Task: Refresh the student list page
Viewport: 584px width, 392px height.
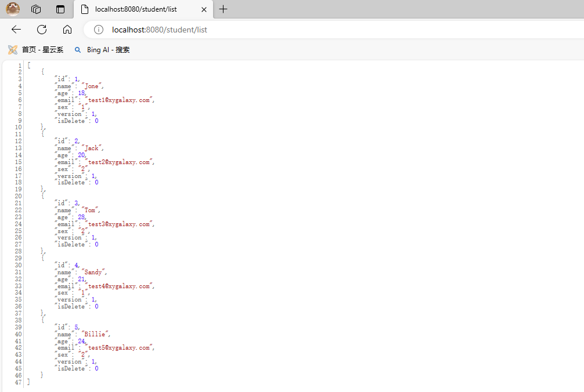Action: click(x=42, y=30)
